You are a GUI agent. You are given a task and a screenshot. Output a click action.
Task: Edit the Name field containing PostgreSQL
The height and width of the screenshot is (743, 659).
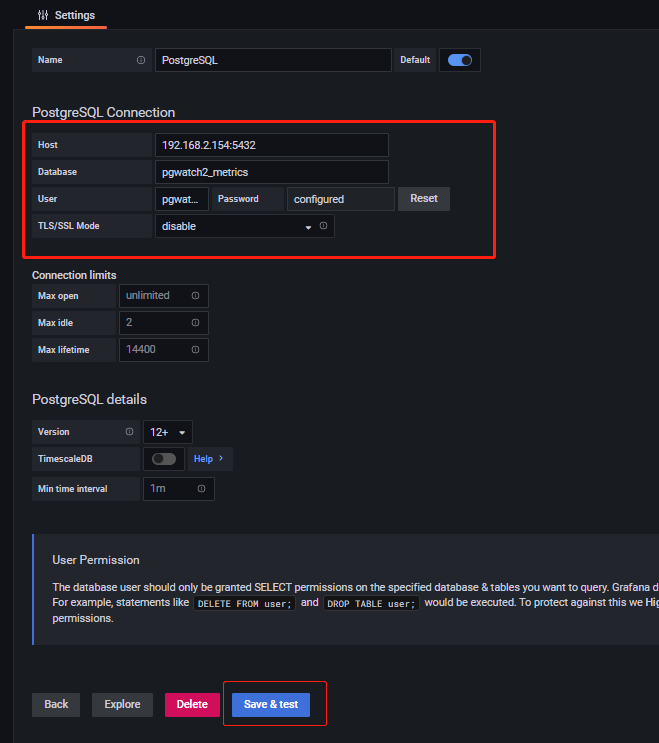point(273,60)
